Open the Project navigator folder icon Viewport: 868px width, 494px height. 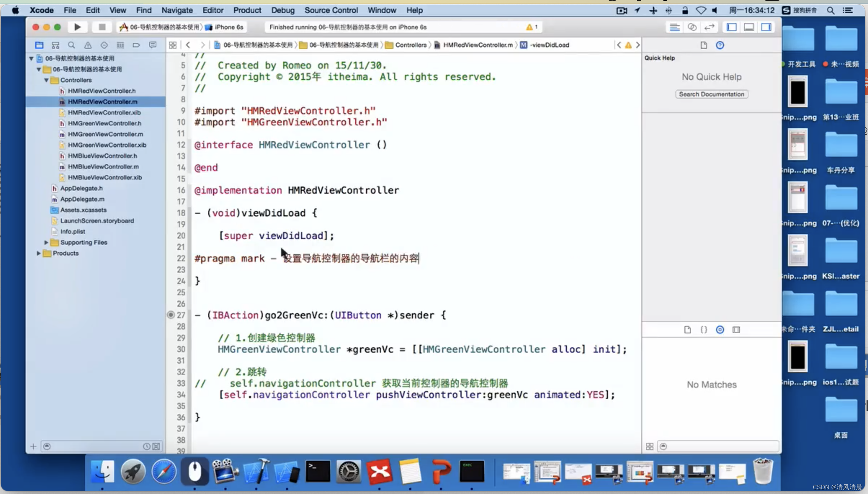39,45
